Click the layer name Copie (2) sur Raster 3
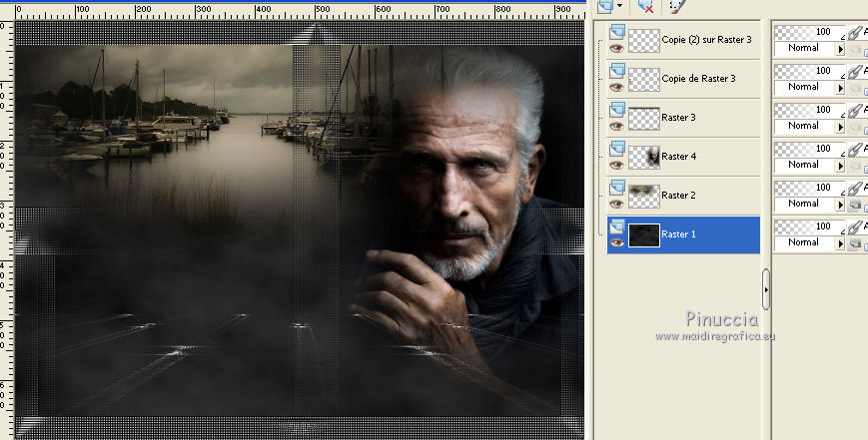Viewport: 868px width, 440px height. tap(706, 40)
